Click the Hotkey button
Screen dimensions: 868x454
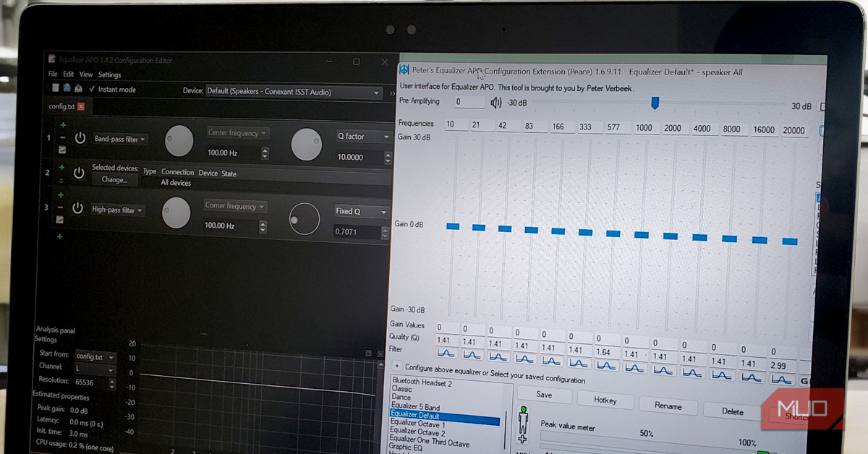point(605,400)
